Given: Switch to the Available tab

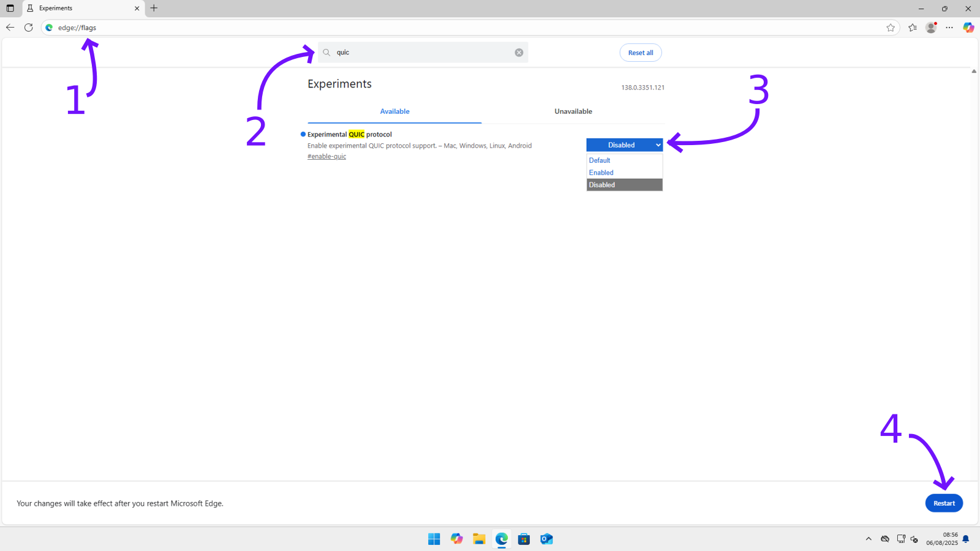Looking at the screenshot, I should click(x=394, y=111).
